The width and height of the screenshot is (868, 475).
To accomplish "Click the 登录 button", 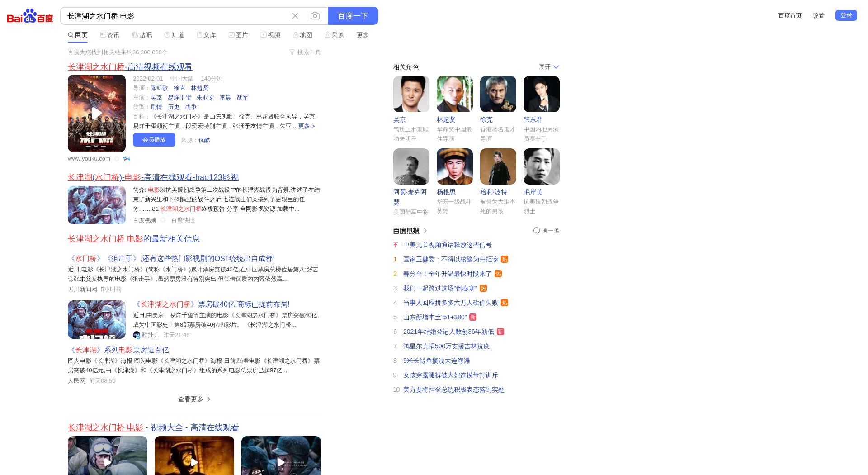I will point(846,15).
